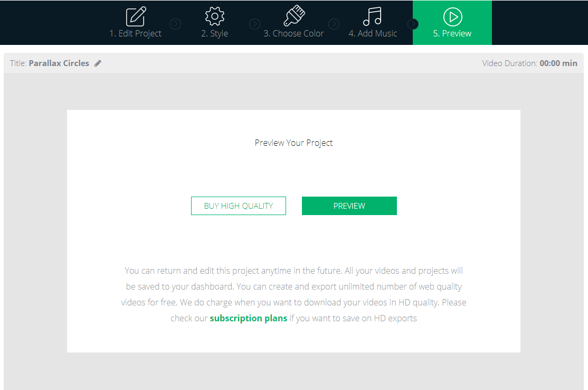Click the arrow after Choose Color step

coord(334,24)
